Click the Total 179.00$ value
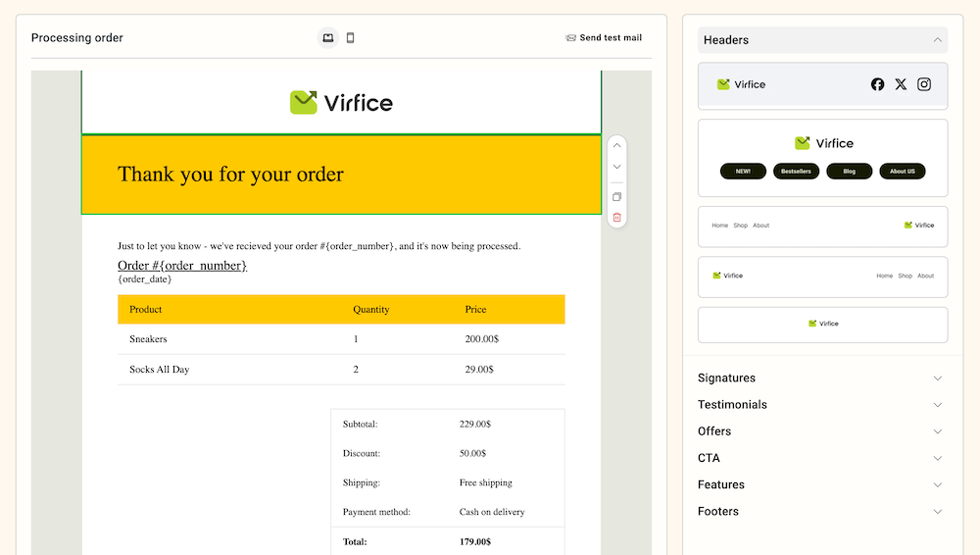The height and width of the screenshot is (555, 980). click(x=475, y=542)
